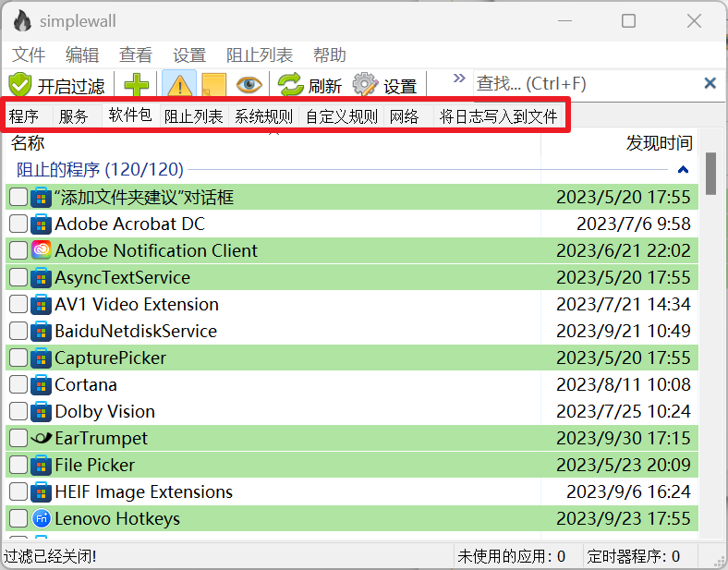Click the Adobe Notification Client Creative Cloud icon

point(41,250)
